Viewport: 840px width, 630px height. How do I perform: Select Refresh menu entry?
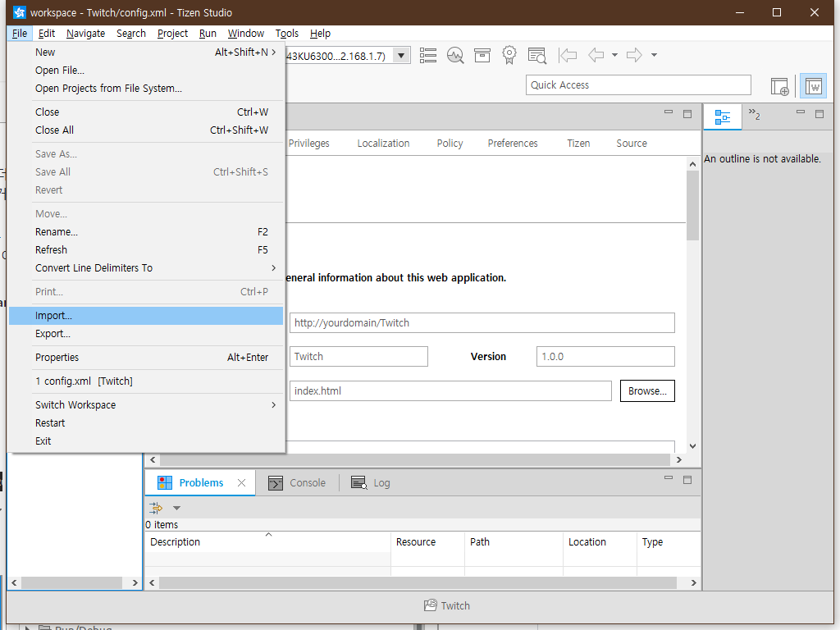pyautogui.click(x=146, y=250)
